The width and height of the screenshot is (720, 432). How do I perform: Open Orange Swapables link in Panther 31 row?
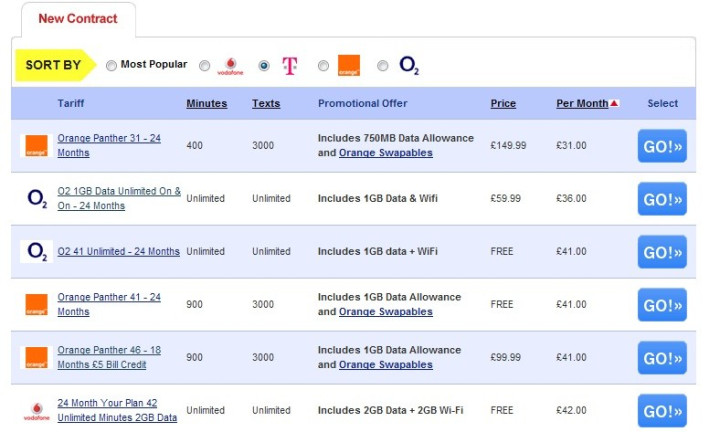pos(386,153)
